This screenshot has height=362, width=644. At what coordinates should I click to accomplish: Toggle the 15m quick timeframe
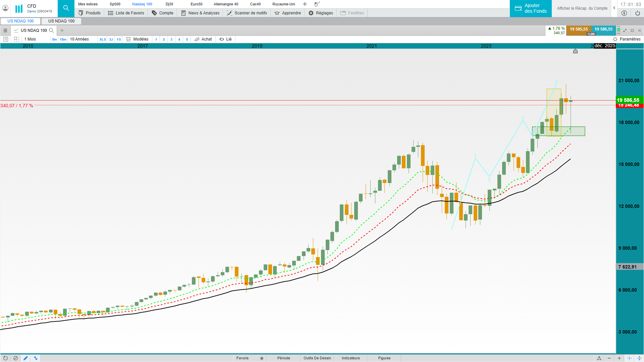click(63, 39)
